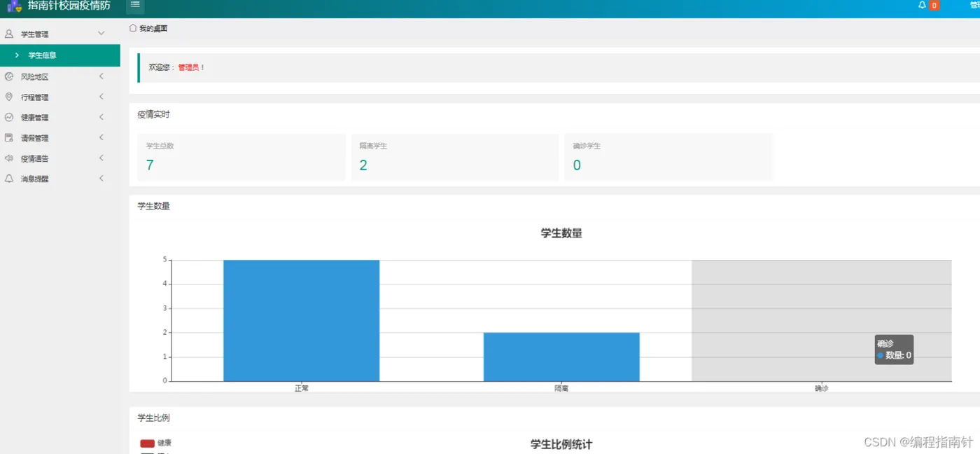980x454 pixels.
Task: Select 风险地区 in the sidebar
Action: click(x=35, y=77)
